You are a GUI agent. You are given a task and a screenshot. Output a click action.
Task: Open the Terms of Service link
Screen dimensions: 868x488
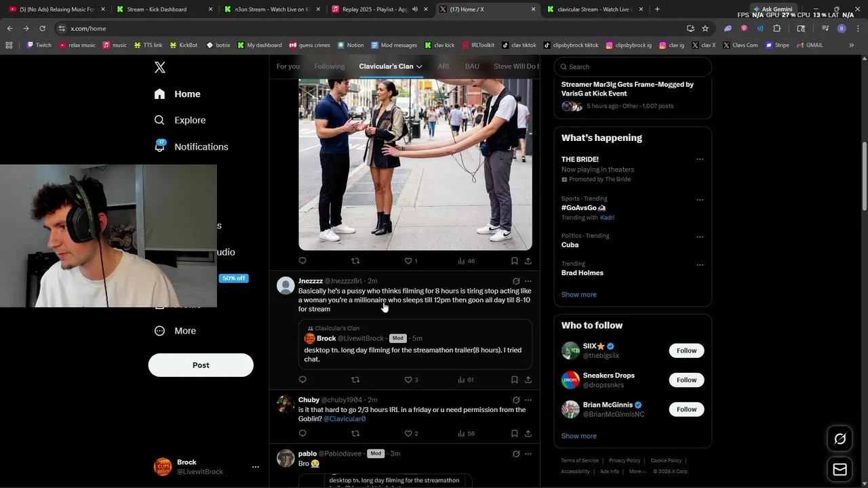click(580, 461)
